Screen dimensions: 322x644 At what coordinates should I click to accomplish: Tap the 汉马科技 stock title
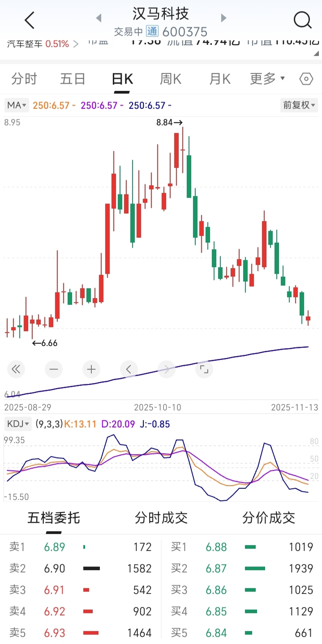tap(161, 13)
